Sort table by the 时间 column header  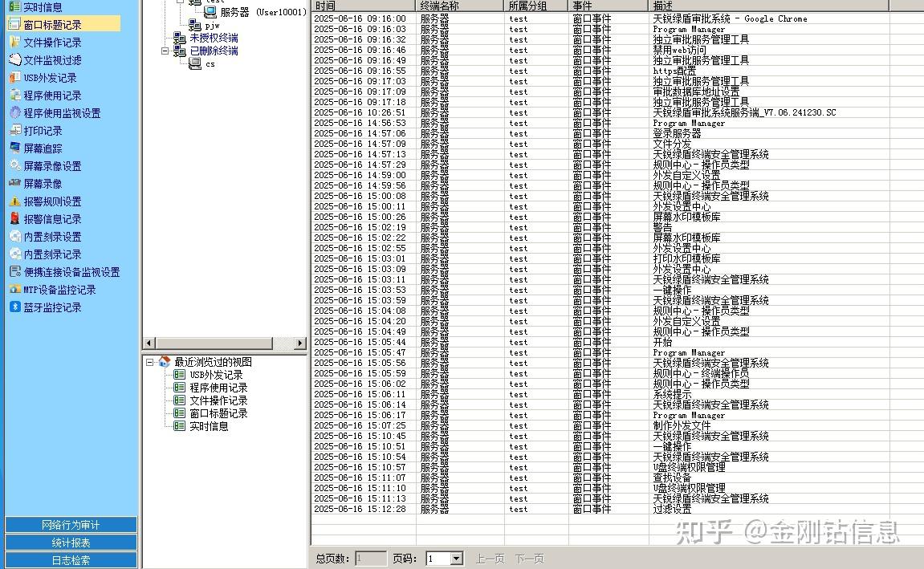363,6
